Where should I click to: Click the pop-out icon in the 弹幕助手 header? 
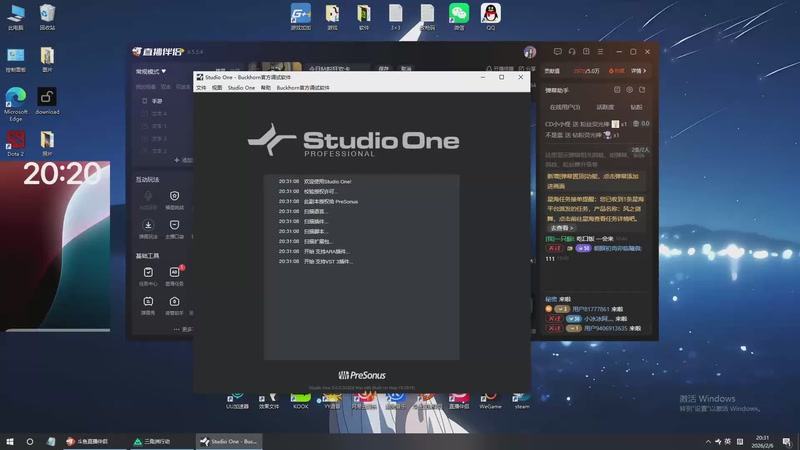[x=642, y=90]
